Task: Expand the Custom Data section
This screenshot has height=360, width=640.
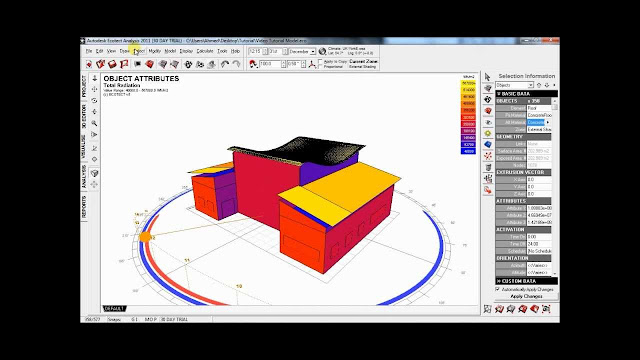Action: [x=526, y=281]
